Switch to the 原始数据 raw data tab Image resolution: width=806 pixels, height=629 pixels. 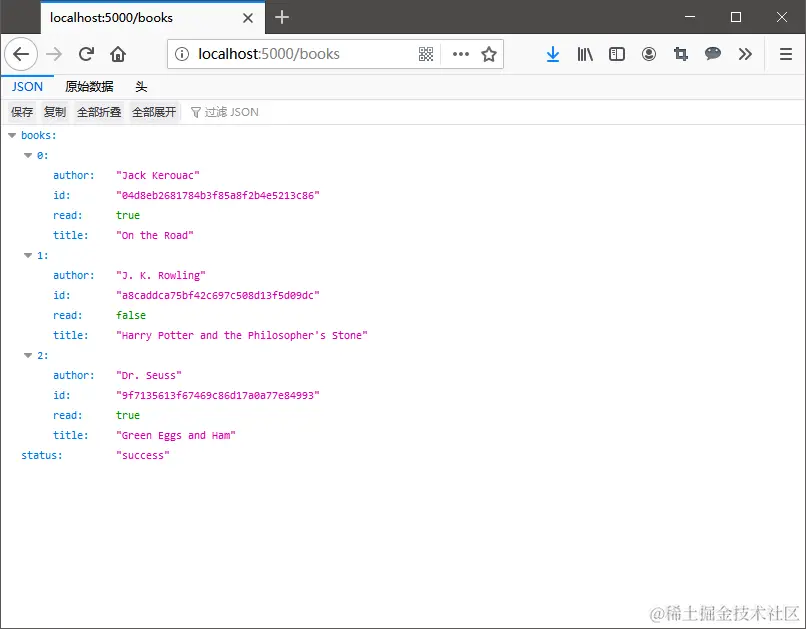pos(89,87)
